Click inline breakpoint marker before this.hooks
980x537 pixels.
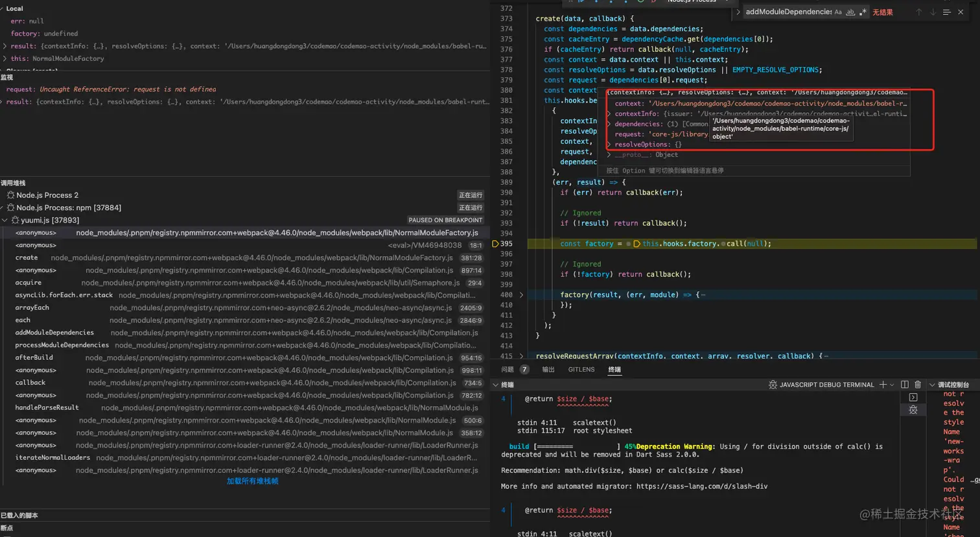coord(636,244)
